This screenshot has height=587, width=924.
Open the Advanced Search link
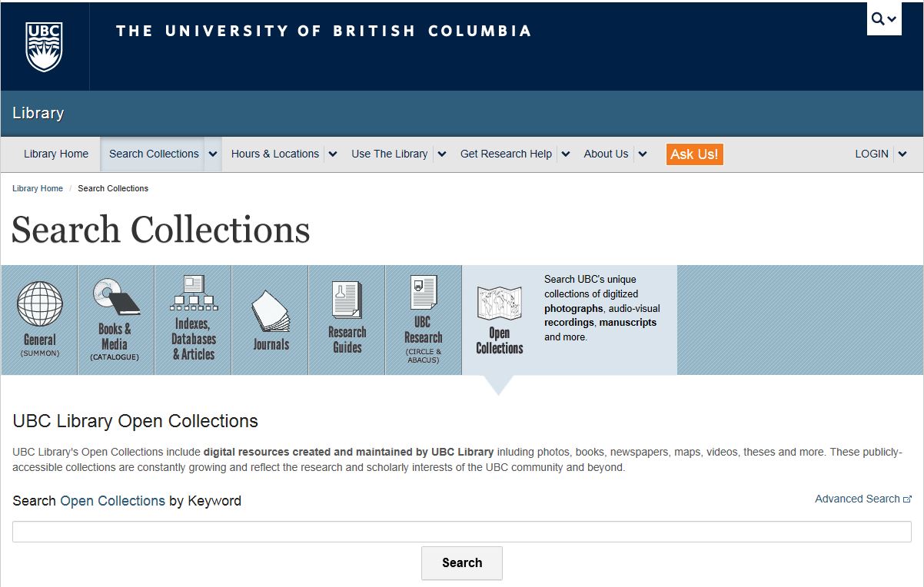point(857,499)
